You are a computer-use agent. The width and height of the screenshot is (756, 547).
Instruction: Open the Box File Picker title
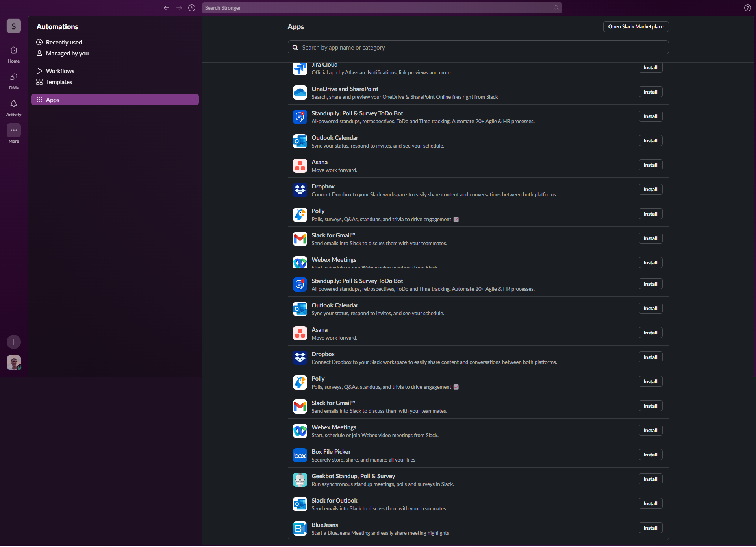(331, 452)
